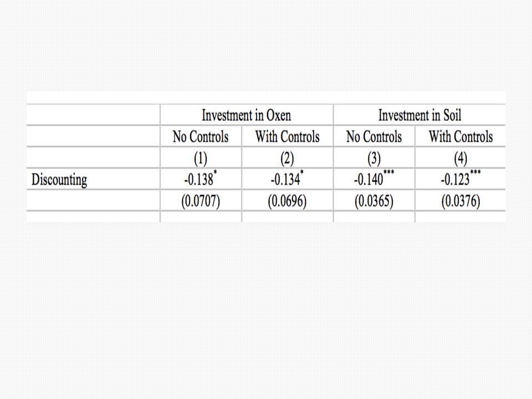
Task: Select No Controls under Investment in Soil
Action: coord(374,136)
